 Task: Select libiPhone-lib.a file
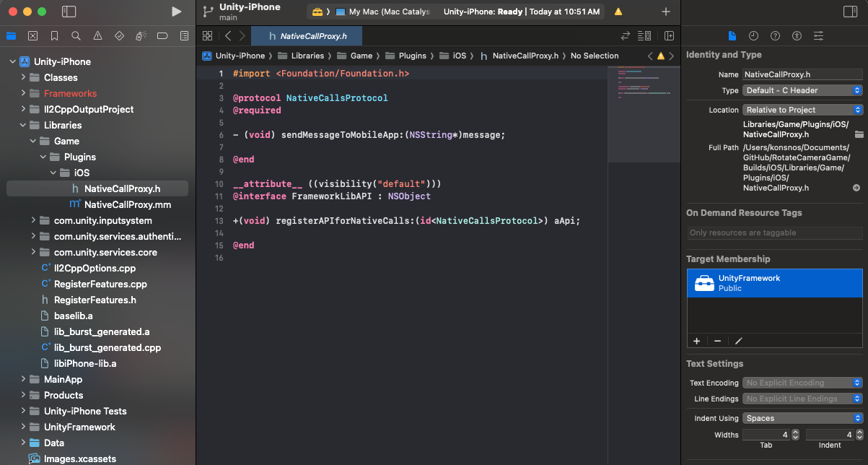tap(85, 363)
